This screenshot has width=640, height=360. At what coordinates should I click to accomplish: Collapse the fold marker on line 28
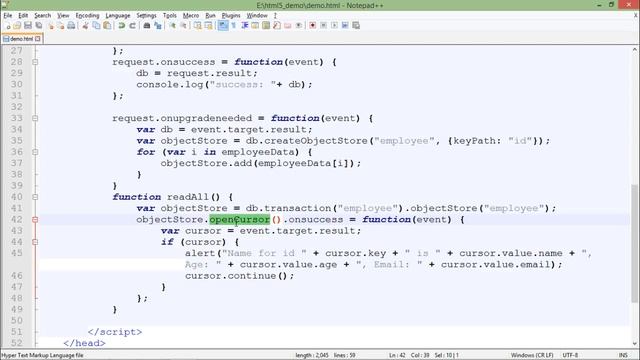click(x=35, y=62)
